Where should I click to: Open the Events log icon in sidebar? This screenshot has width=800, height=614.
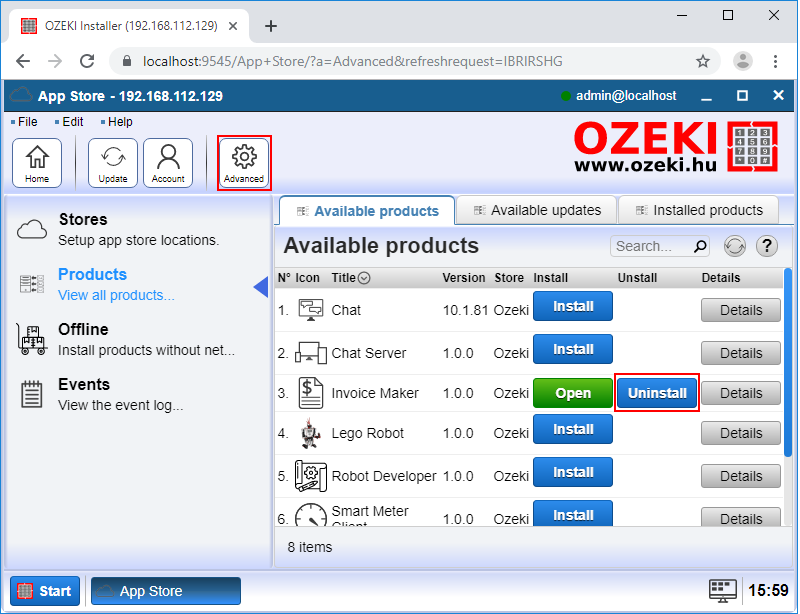(x=32, y=394)
